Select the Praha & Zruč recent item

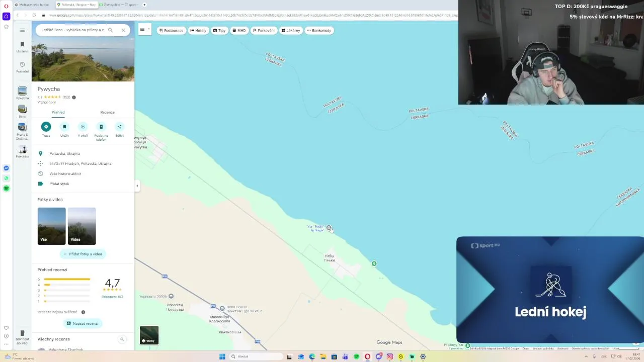click(22, 132)
